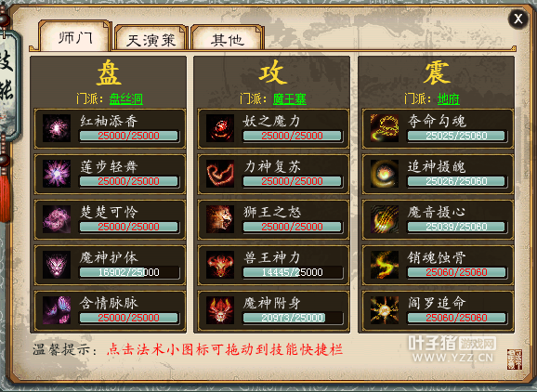This screenshot has height=392, width=537.
Task: Select the 含情脉脉 butterfly icon
Action: click(x=57, y=310)
